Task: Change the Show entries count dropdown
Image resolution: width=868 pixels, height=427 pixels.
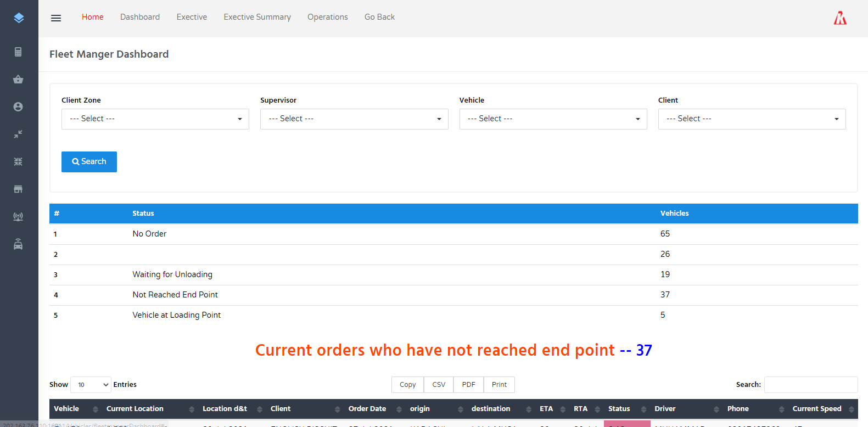Action: [x=91, y=385]
